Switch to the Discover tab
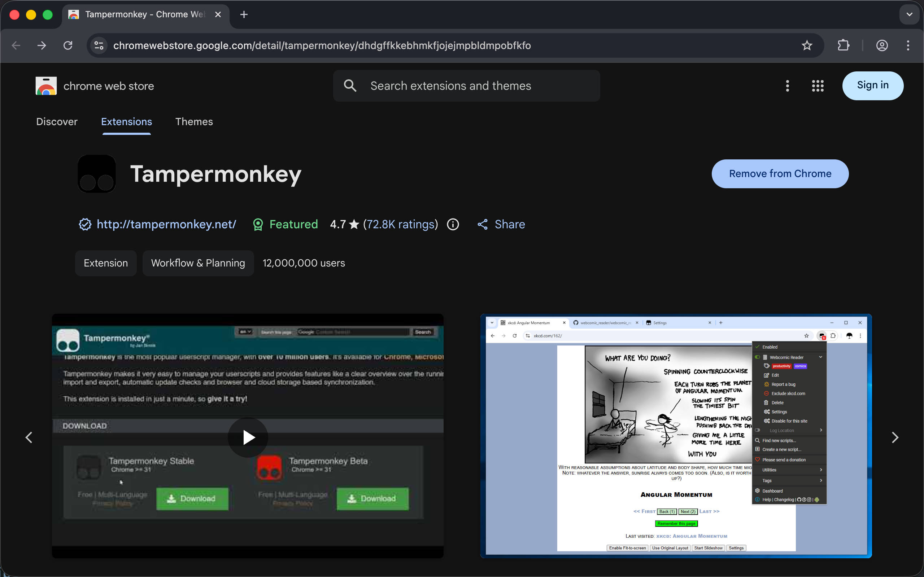The height and width of the screenshot is (577, 924). pos(57,122)
